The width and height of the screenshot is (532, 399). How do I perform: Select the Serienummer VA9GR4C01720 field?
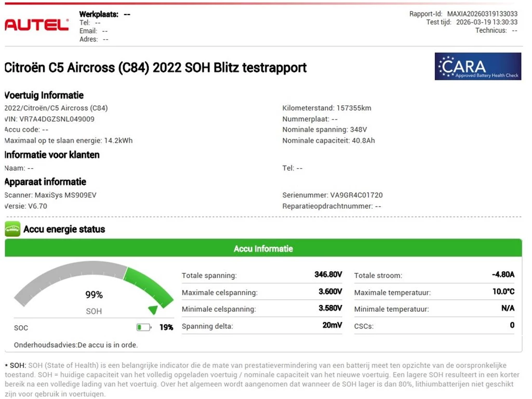pos(332,195)
